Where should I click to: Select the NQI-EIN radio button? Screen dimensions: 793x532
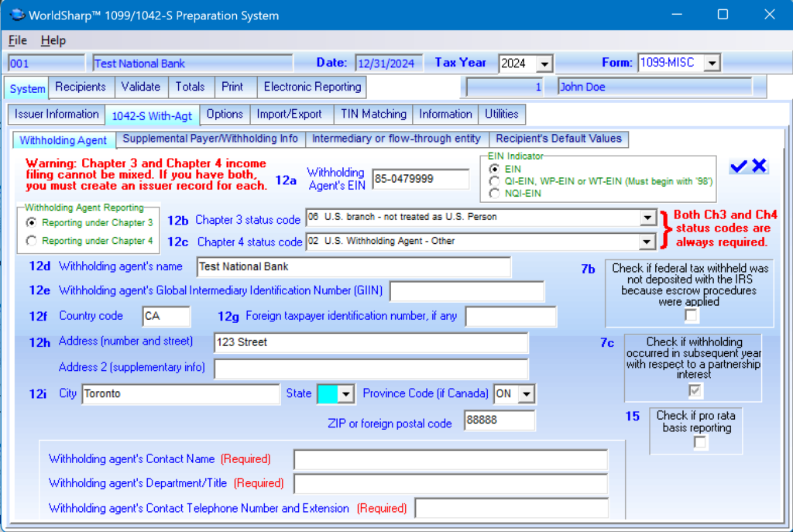[x=494, y=193]
